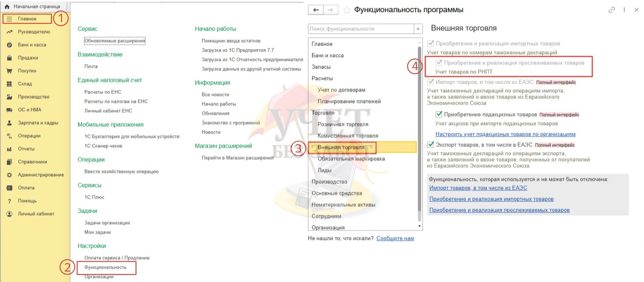The image size is (644, 282).
Task: Click the Поиск функциональности search field
Action: (361, 29)
